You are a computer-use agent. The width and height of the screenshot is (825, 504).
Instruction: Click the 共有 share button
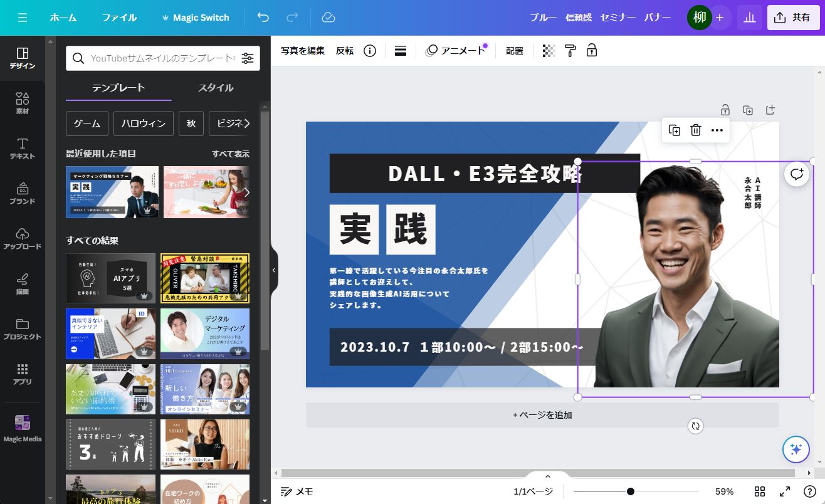[x=793, y=18]
